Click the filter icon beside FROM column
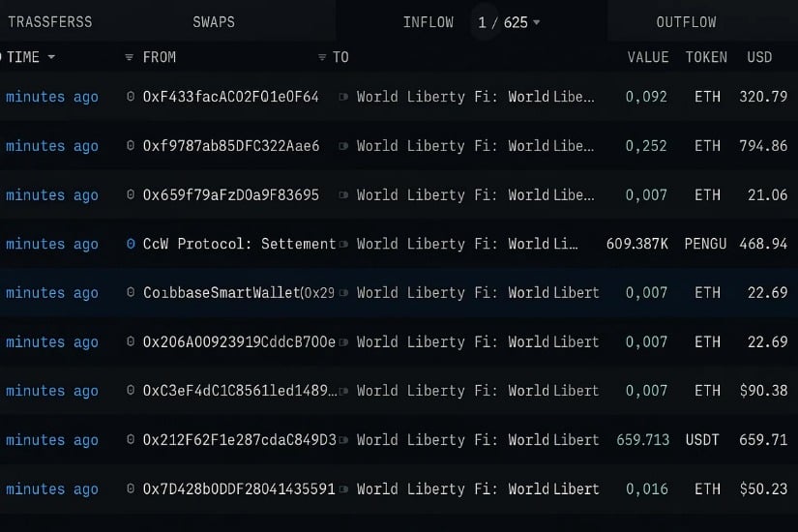Screen dimensions: 798x532 pyautogui.click(x=130, y=58)
